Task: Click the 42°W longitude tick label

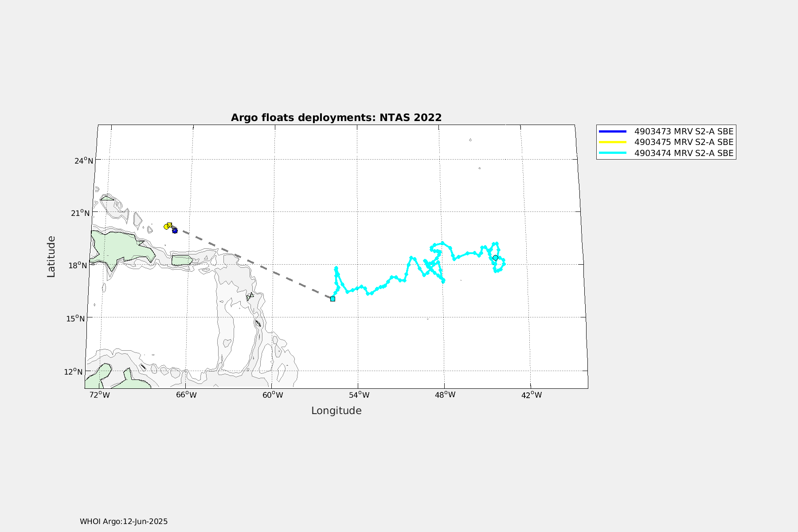Action: pyautogui.click(x=532, y=395)
